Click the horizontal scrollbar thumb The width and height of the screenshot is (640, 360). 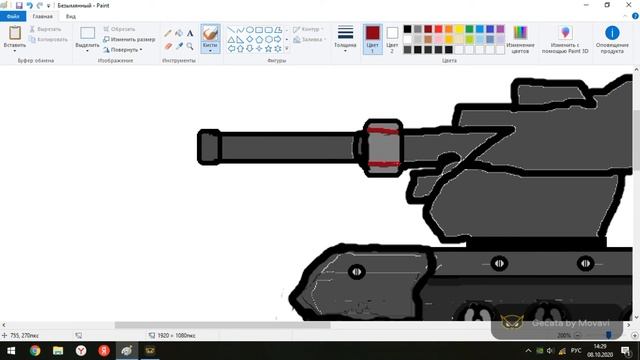point(222,325)
